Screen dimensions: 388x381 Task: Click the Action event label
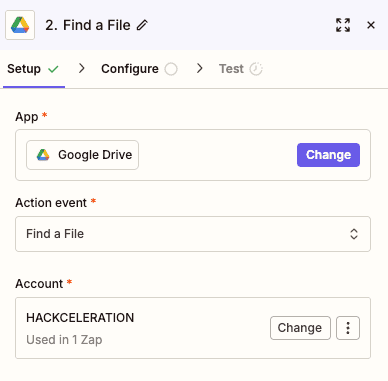pyautogui.click(x=51, y=203)
